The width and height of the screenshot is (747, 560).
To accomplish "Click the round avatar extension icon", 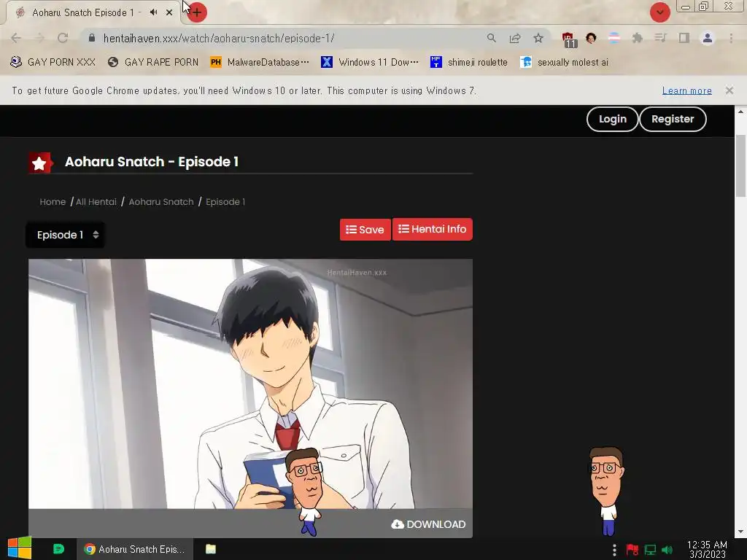I will (591, 38).
